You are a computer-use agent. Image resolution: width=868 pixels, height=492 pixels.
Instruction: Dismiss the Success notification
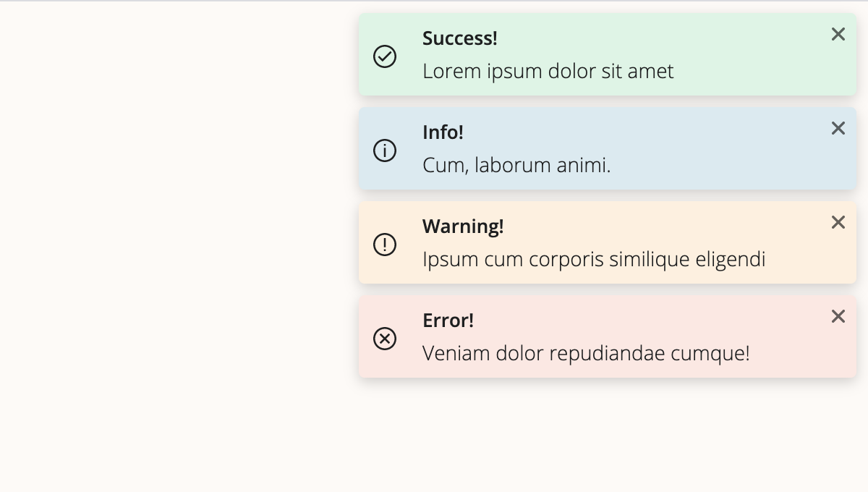(838, 34)
